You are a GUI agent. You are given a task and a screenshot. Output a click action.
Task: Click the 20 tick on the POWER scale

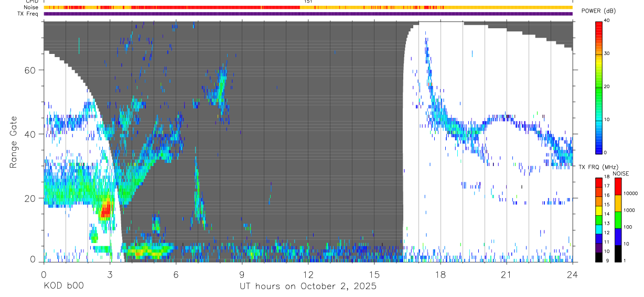606,86
